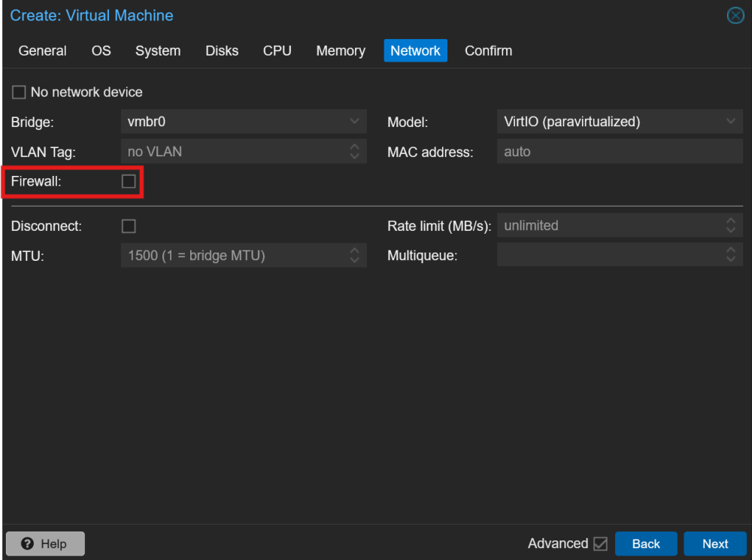The height and width of the screenshot is (560, 752).
Task: Open the Disks tab
Action: click(222, 51)
